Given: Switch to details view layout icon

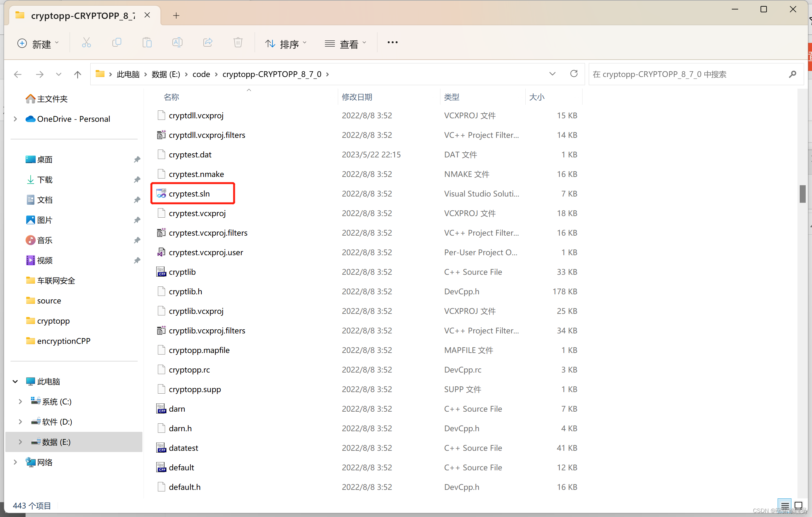Looking at the screenshot, I should point(785,505).
